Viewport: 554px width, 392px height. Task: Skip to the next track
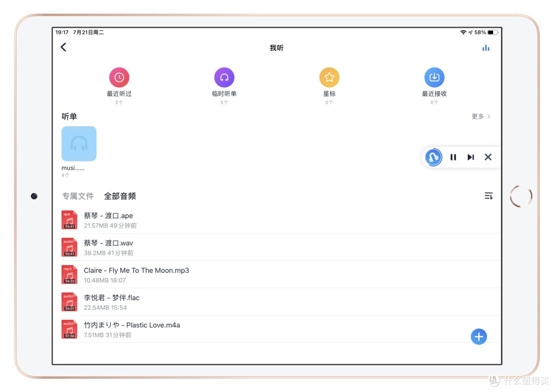470,157
